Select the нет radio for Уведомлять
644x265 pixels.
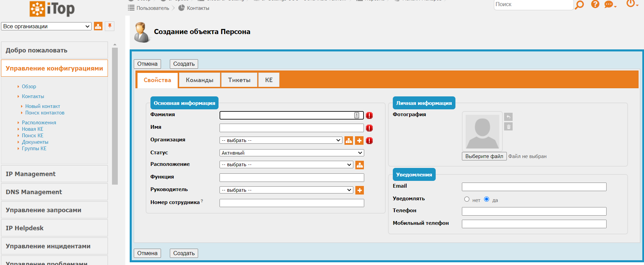click(x=467, y=199)
